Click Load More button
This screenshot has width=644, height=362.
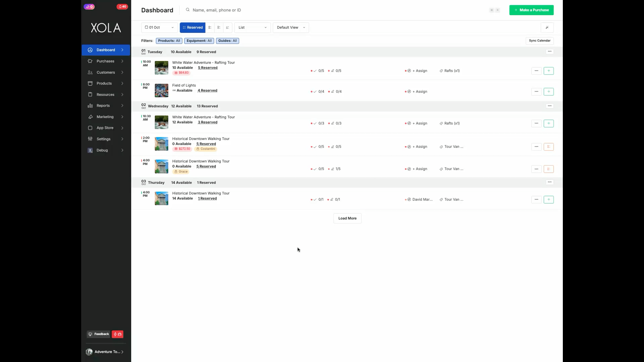[347, 218]
